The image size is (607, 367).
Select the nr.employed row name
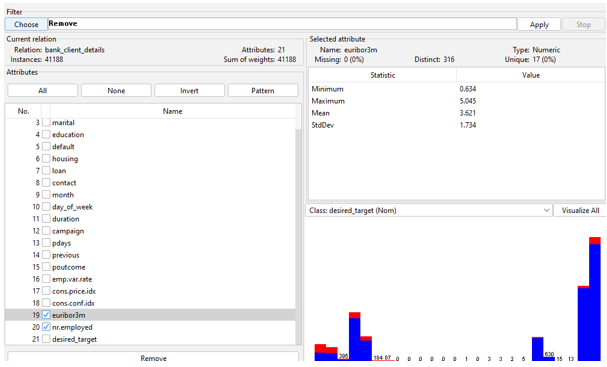[x=72, y=327]
